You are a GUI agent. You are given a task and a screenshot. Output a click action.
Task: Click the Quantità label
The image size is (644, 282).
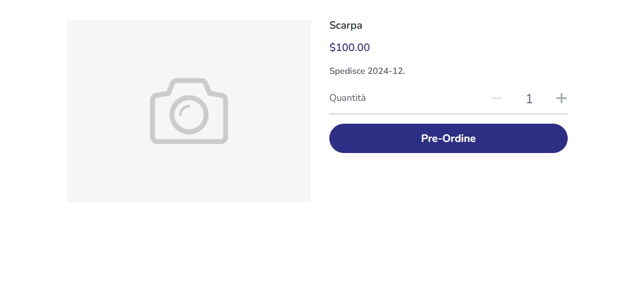pyautogui.click(x=348, y=98)
